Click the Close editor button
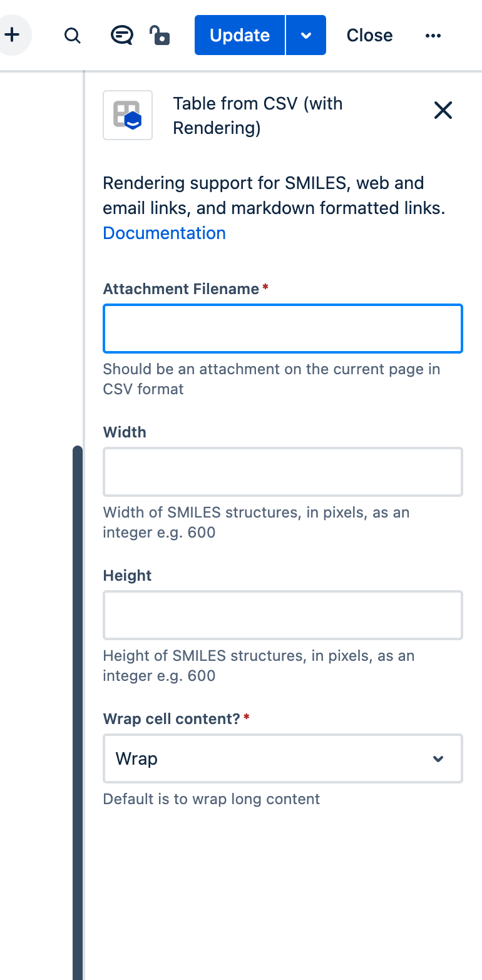This screenshot has width=482, height=980. coord(369,35)
